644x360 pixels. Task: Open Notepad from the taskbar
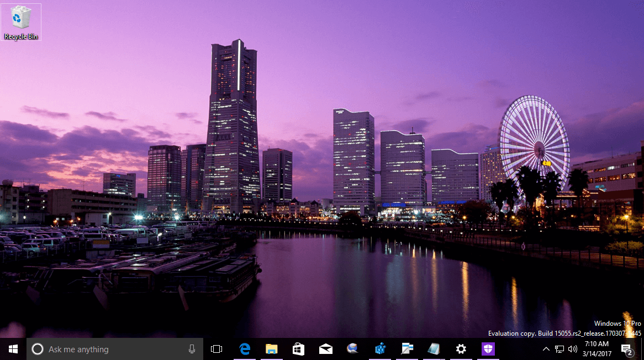coord(434,349)
